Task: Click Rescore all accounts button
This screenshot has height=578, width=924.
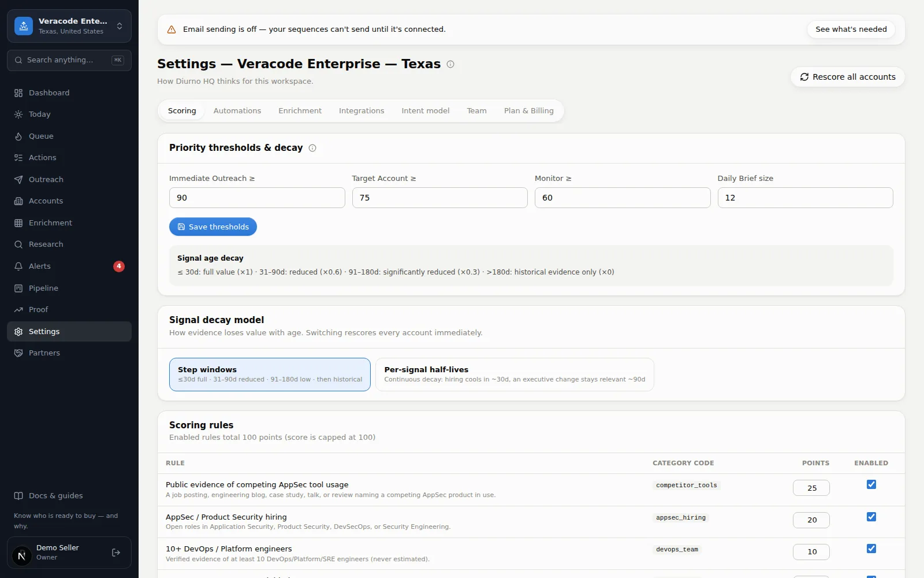Action: 847,77
